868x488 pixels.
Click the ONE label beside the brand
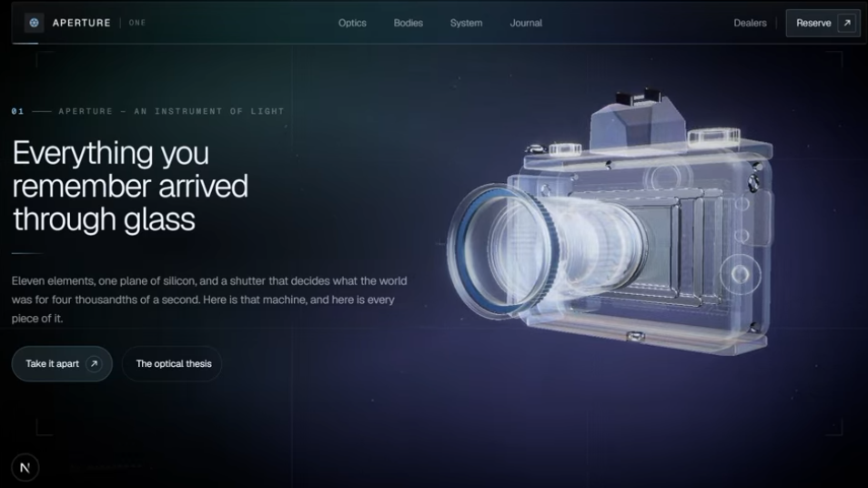coord(137,23)
